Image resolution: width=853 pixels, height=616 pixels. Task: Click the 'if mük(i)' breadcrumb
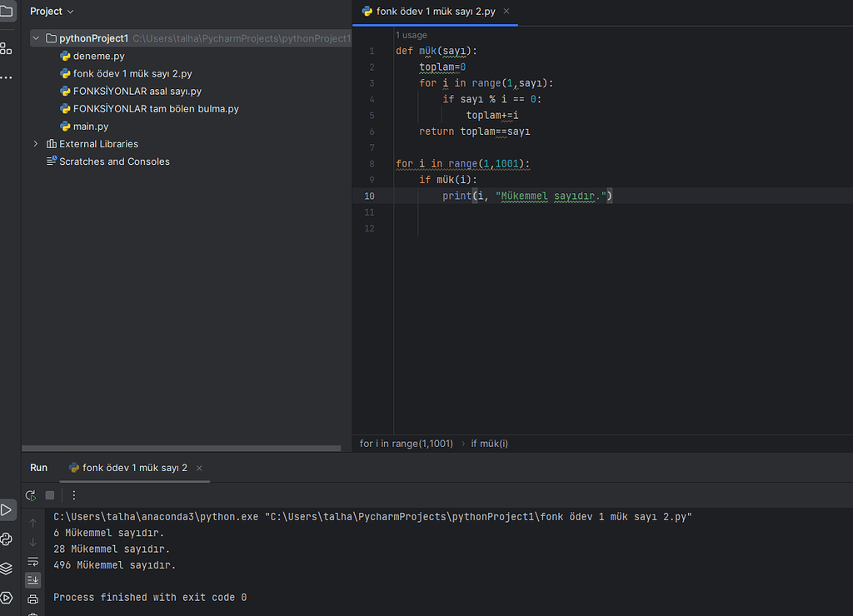489,444
